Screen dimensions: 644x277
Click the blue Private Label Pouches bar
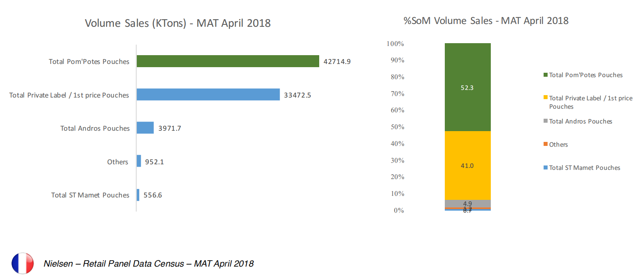click(x=208, y=94)
